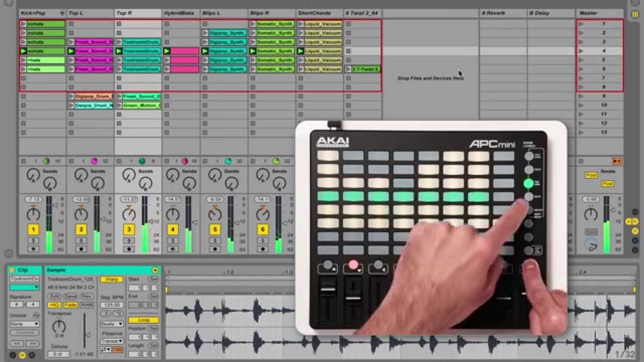Click the Kick+Pop track pan knob
644x362 pixels.
pos(33,214)
